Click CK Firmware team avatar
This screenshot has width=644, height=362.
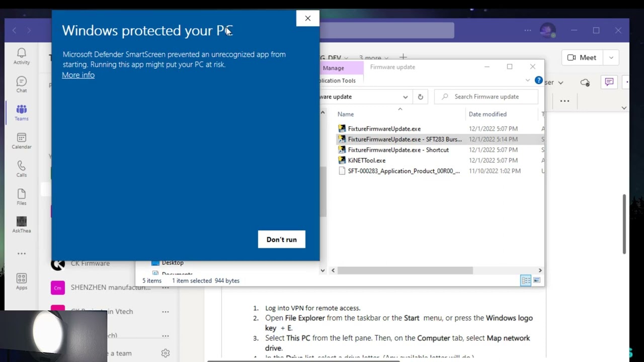pyautogui.click(x=58, y=263)
